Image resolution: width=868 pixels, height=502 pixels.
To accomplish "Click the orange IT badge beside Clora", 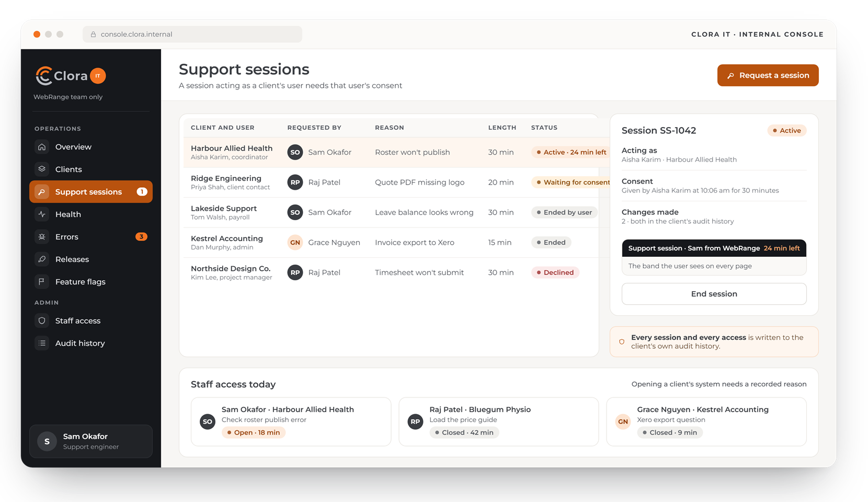I will [x=98, y=76].
